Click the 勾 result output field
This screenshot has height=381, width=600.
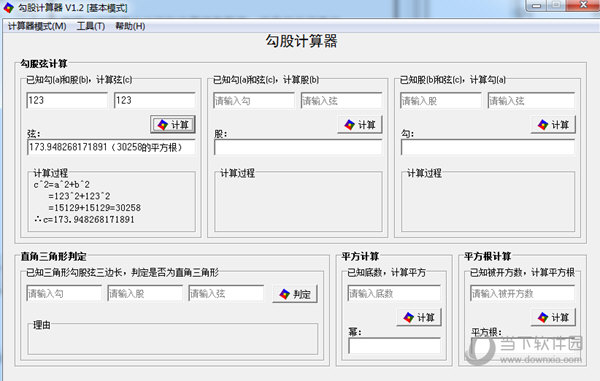point(488,147)
